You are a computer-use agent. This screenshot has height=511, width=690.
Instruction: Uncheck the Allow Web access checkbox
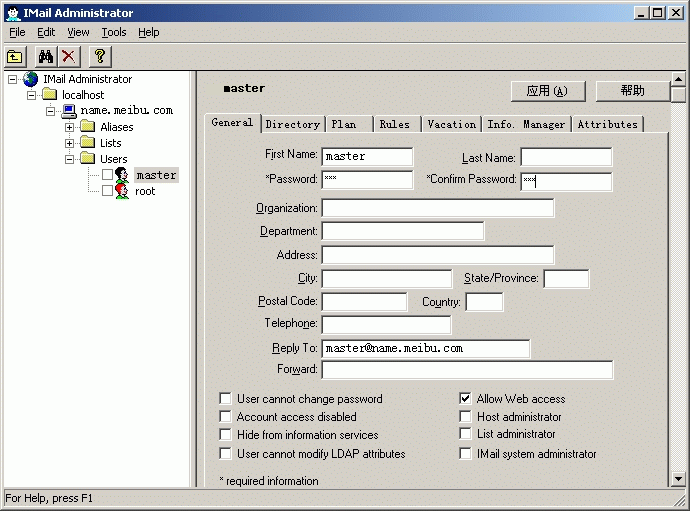pos(466,399)
